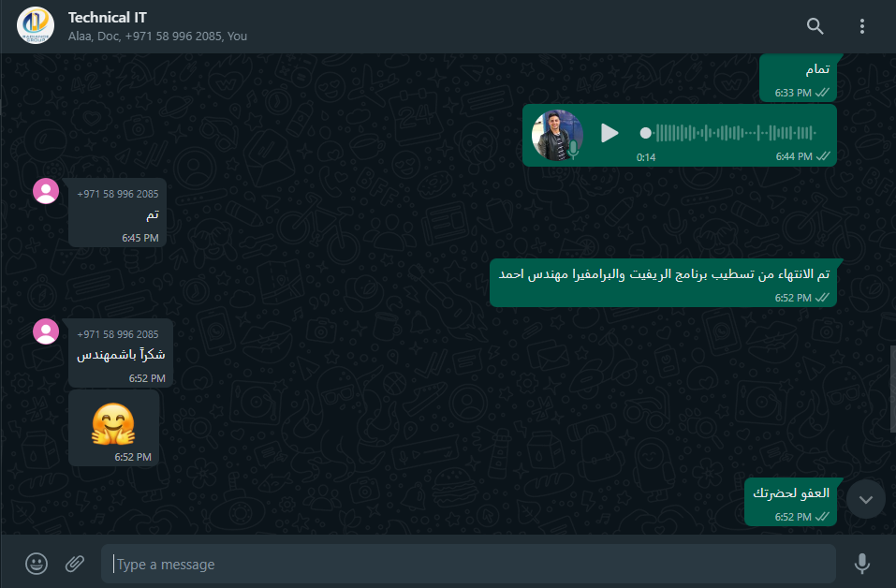Screen dimensions: 896x588
Task: Click the chat scrollbar on the right edge
Action: (892, 389)
